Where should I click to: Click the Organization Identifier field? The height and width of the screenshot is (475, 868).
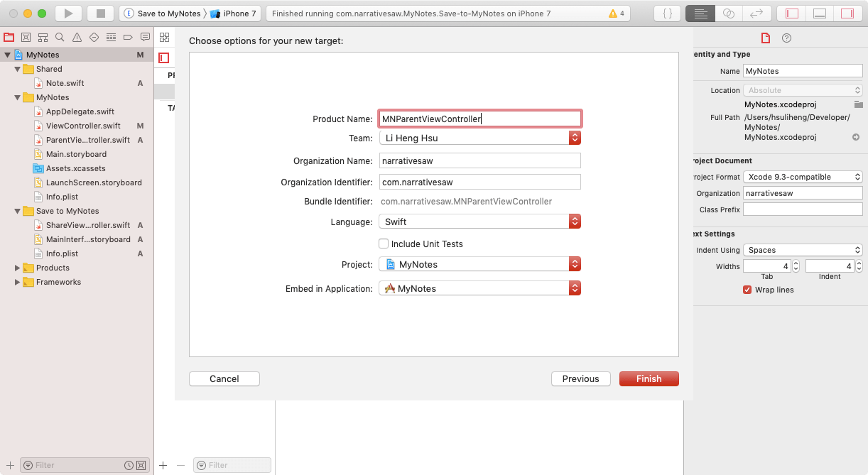pos(480,182)
